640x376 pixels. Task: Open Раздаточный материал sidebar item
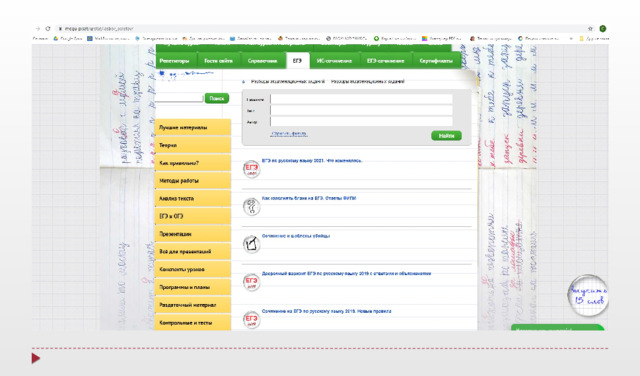(x=193, y=305)
